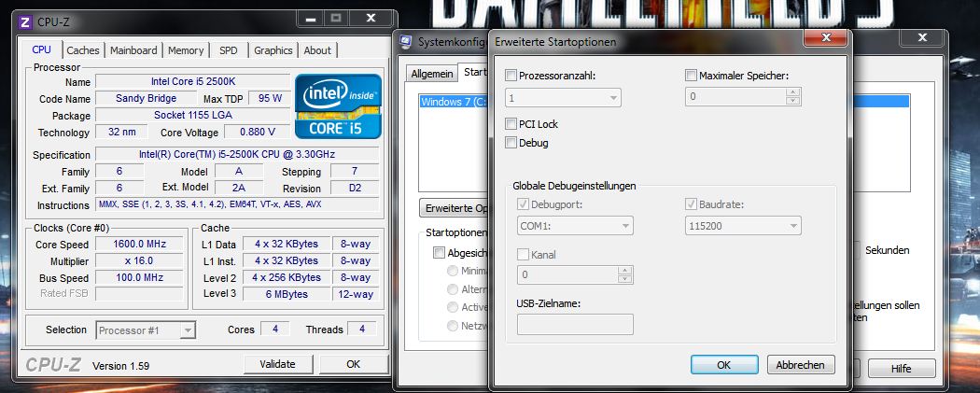Click the Multiplier value x 16.0

click(138, 260)
